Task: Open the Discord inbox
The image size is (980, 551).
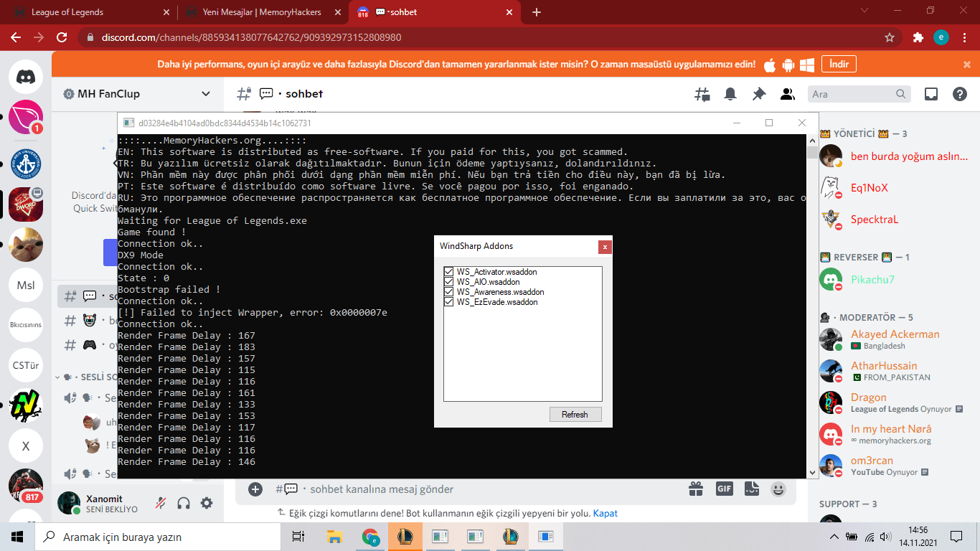Action: 931,94
